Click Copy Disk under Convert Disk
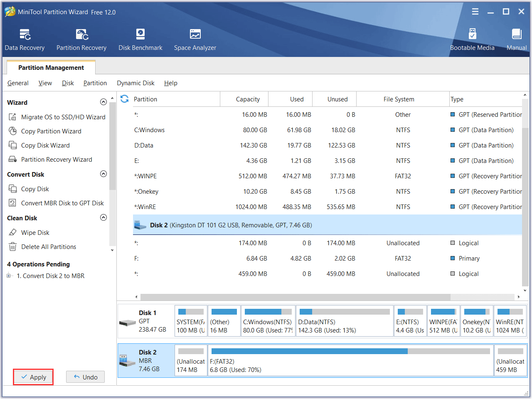 tap(29, 189)
